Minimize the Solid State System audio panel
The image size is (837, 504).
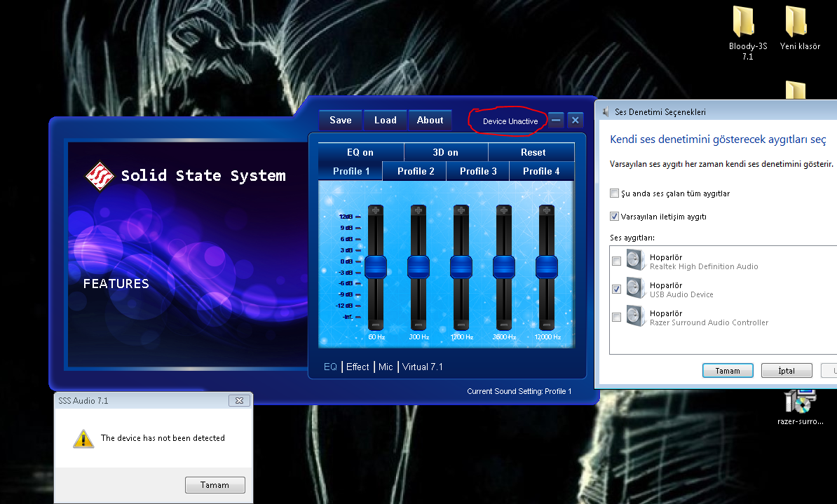coord(556,120)
